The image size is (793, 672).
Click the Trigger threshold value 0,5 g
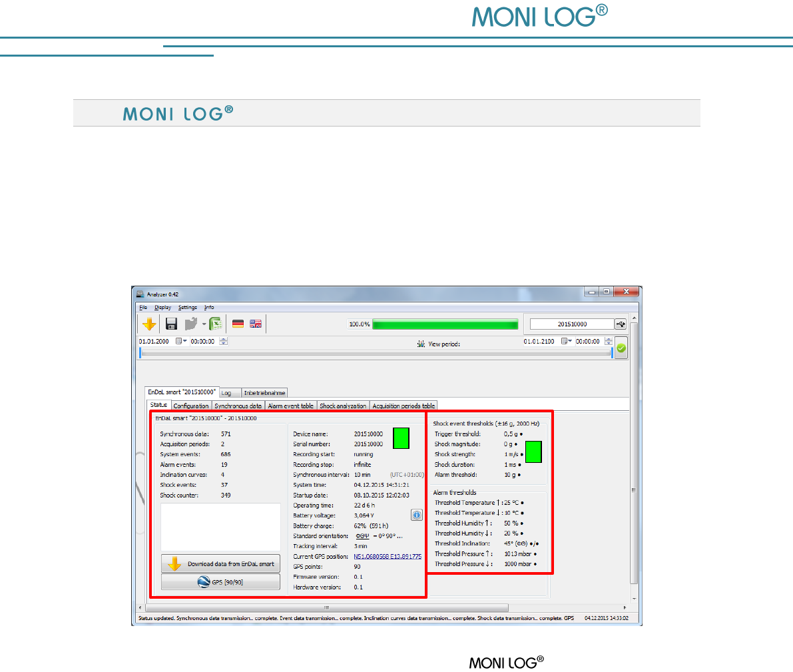(511, 434)
